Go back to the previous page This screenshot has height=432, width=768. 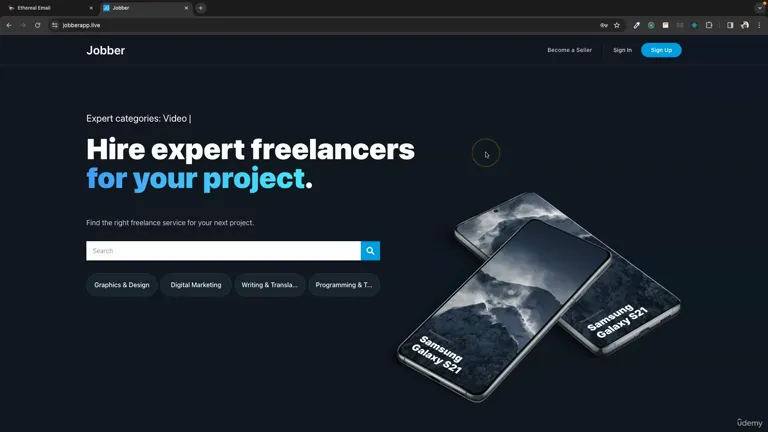pyautogui.click(x=9, y=25)
